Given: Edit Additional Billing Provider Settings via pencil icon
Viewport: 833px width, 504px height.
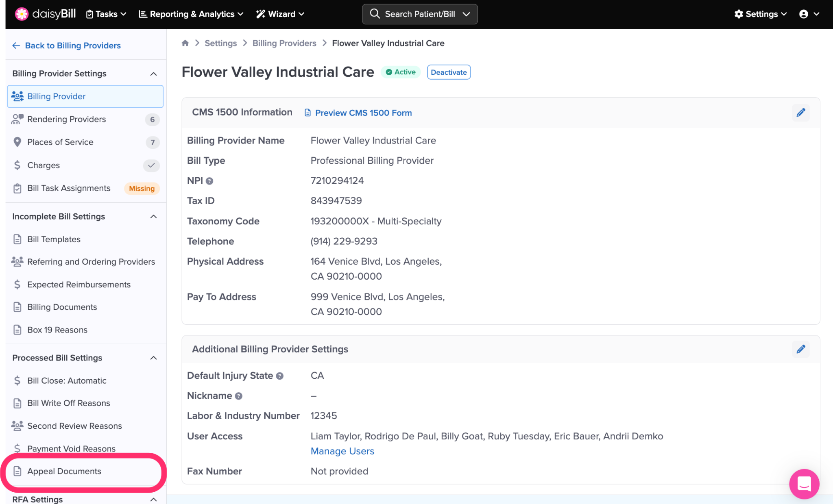Looking at the screenshot, I should [800, 349].
